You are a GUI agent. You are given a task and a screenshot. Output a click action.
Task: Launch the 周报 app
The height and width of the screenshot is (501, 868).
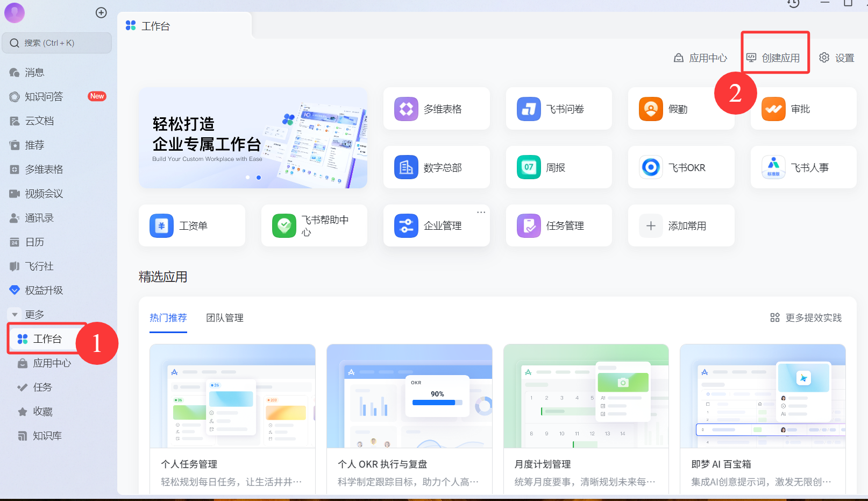[x=559, y=167]
